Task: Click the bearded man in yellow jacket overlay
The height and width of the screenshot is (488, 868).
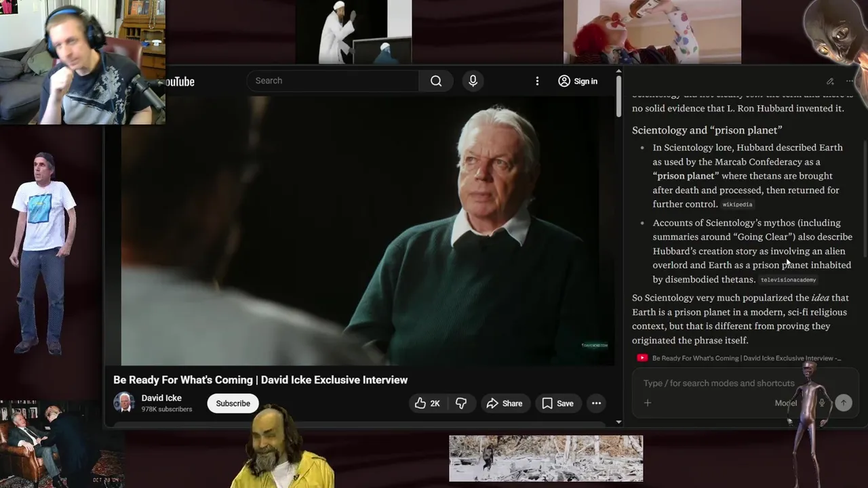Action: (x=282, y=449)
